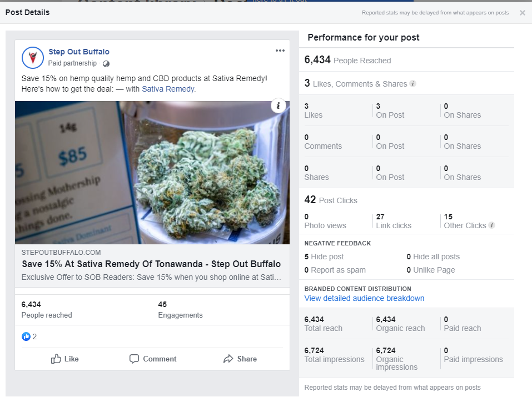Open the cannabis jar post image
Screen dimensions: 532x402
click(x=152, y=173)
